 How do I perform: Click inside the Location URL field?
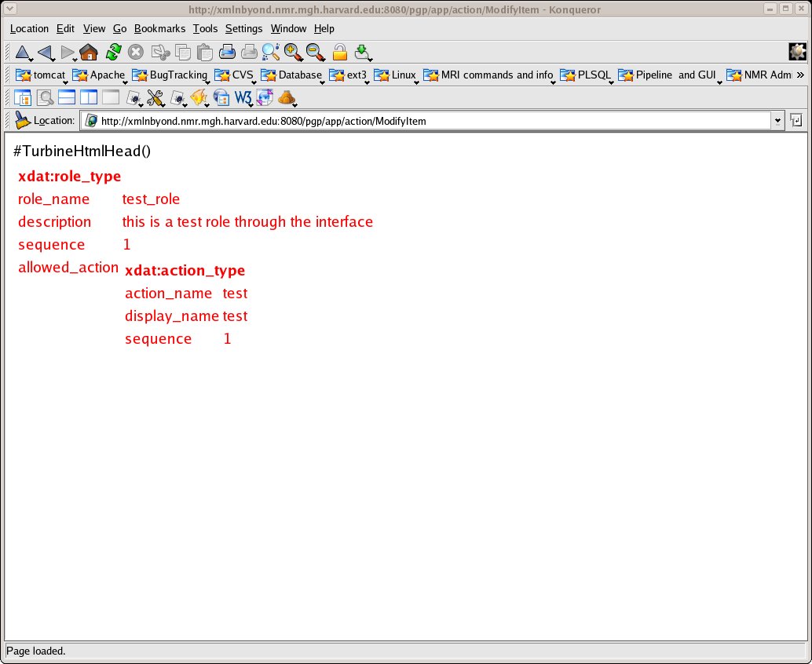tap(432, 121)
